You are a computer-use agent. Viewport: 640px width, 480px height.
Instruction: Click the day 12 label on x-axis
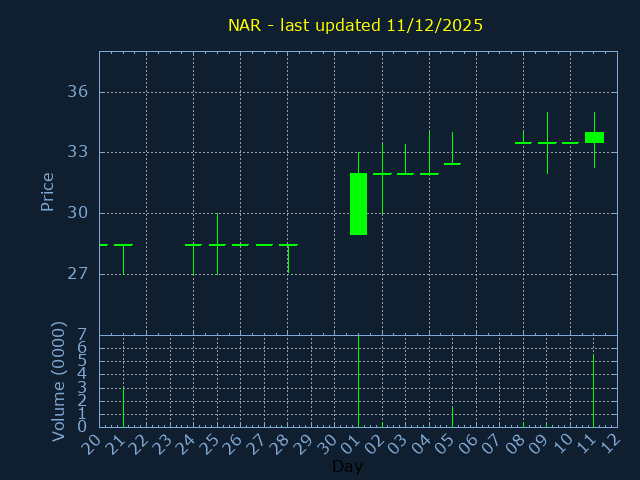pos(610,443)
